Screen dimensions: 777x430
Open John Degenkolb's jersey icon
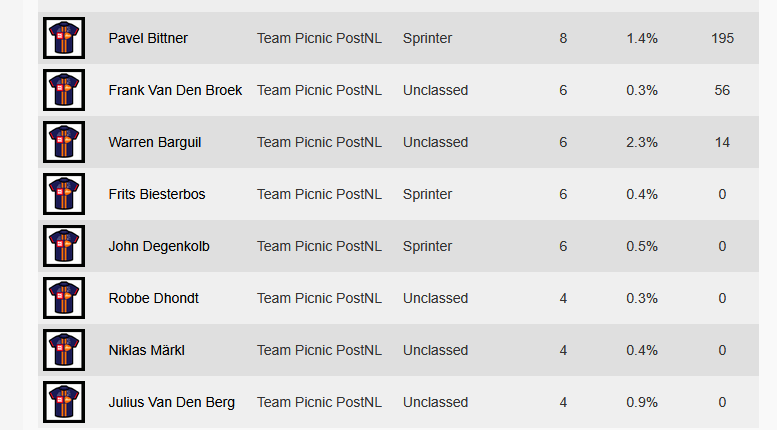coord(64,246)
